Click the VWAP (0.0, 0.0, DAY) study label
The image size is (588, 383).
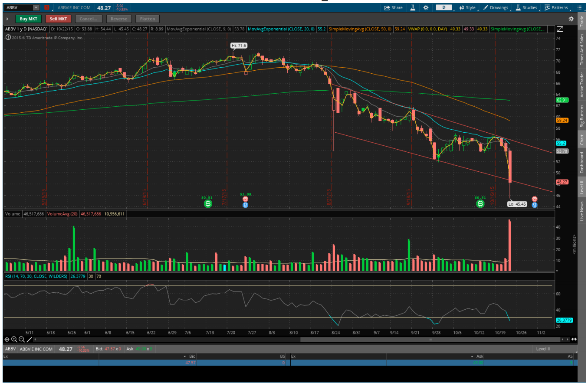pos(427,29)
